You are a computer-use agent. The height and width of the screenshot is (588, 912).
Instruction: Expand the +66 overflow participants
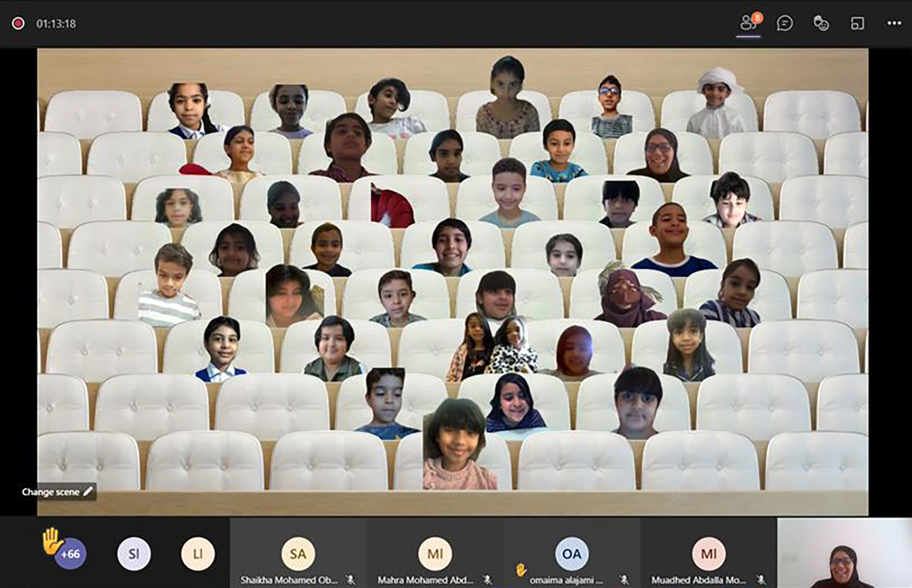[70, 554]
